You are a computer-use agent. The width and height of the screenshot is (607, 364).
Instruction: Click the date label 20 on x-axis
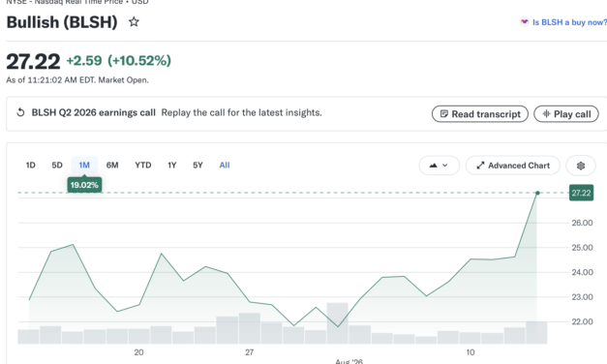138,352
